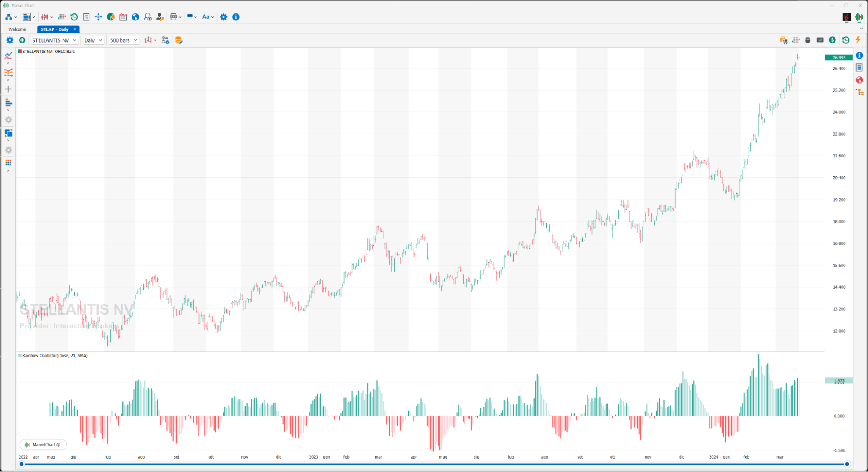Image resolution: width=868 pixels, height=472 pixels.
Task: Select the red globe icon in right sidebar
Action: (x=859, y=80)
